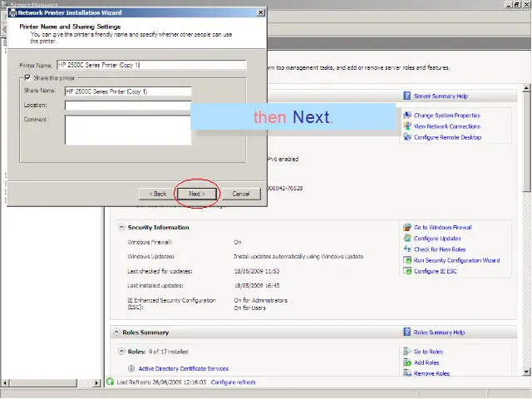
Task: Click the Change System Properties icon
Action: click(x=407, y=116)
